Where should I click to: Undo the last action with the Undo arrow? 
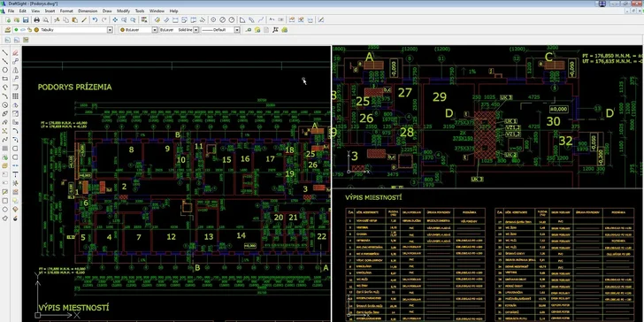95,19
